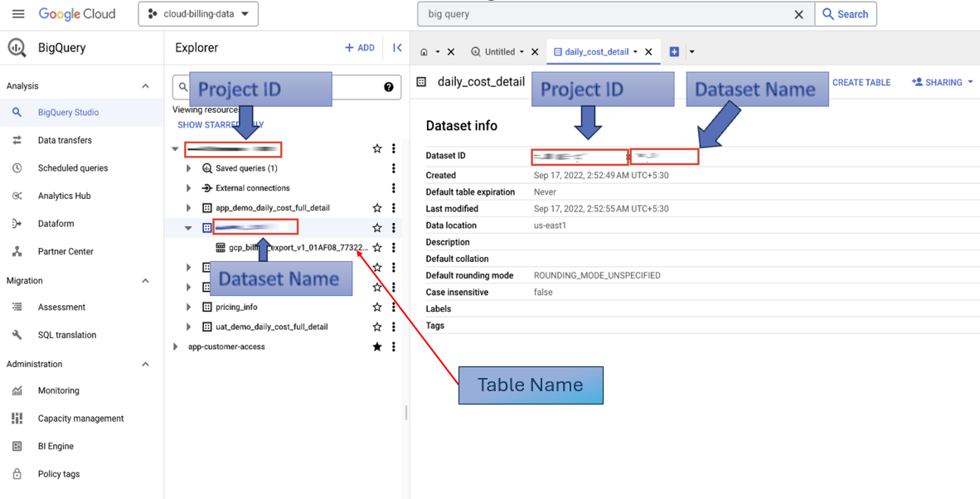Expand External connections node

(x=189, y=188)
